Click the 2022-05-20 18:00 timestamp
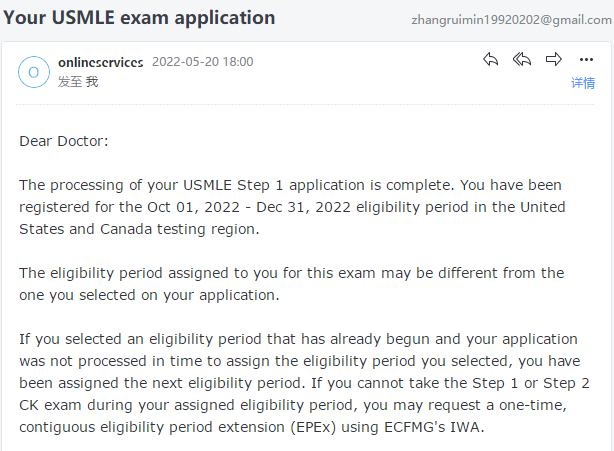 [202, 62]
